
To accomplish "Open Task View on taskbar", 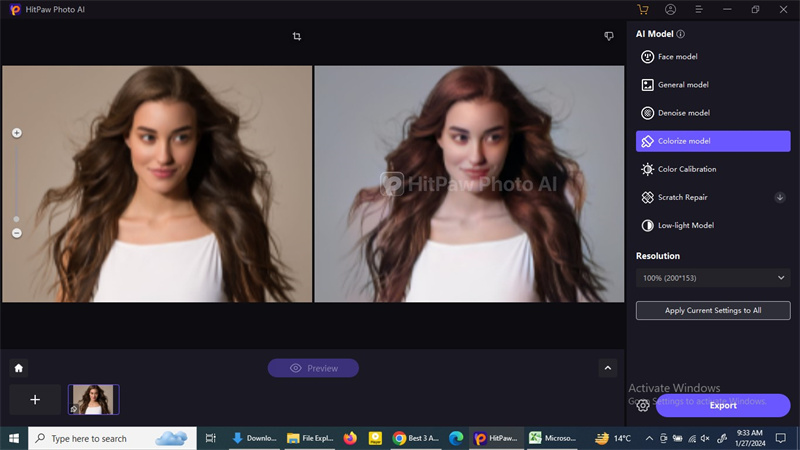I will pos(210,438).
